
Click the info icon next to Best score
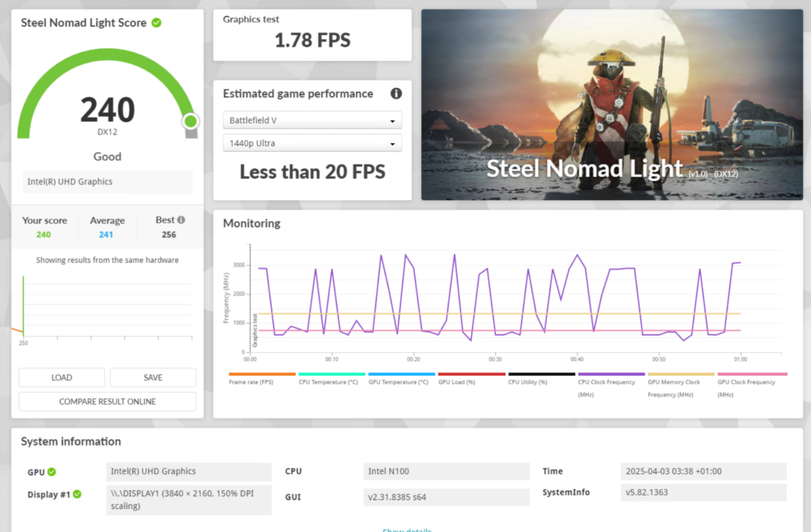pyautogui.click(x=181, y=220)
